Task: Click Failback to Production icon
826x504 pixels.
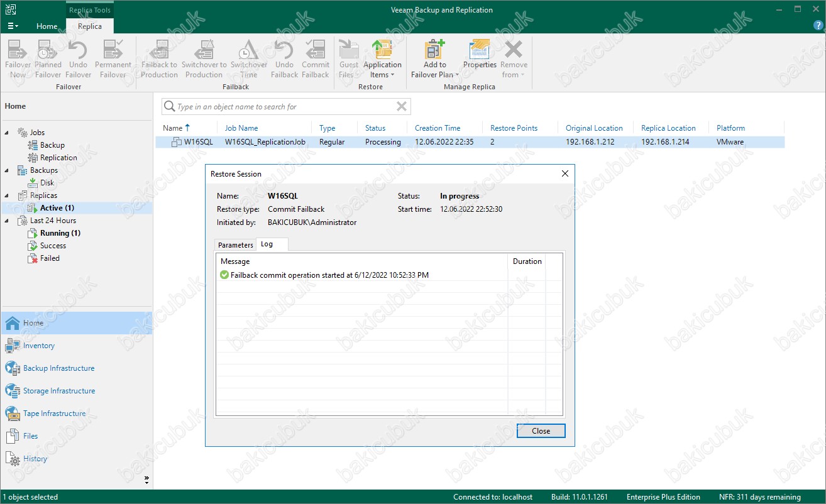Action: pyautogui.click(x=159, y=59)
